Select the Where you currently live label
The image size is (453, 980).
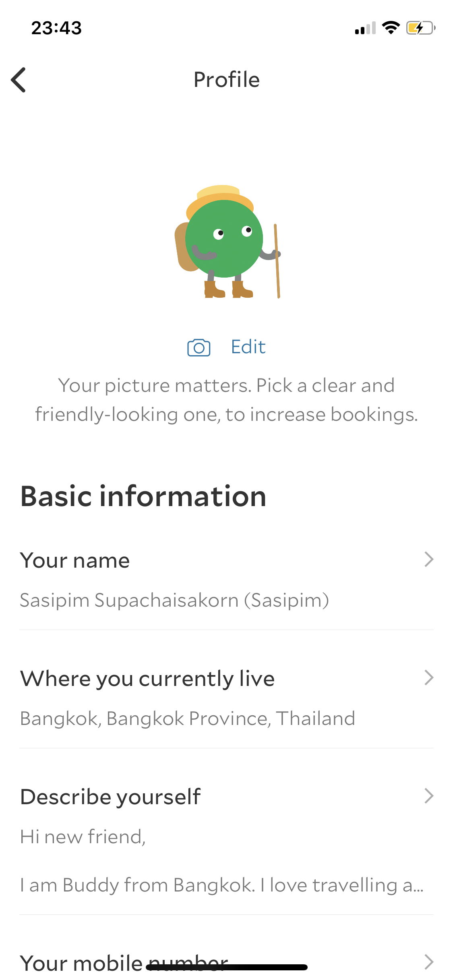[147, 679]
